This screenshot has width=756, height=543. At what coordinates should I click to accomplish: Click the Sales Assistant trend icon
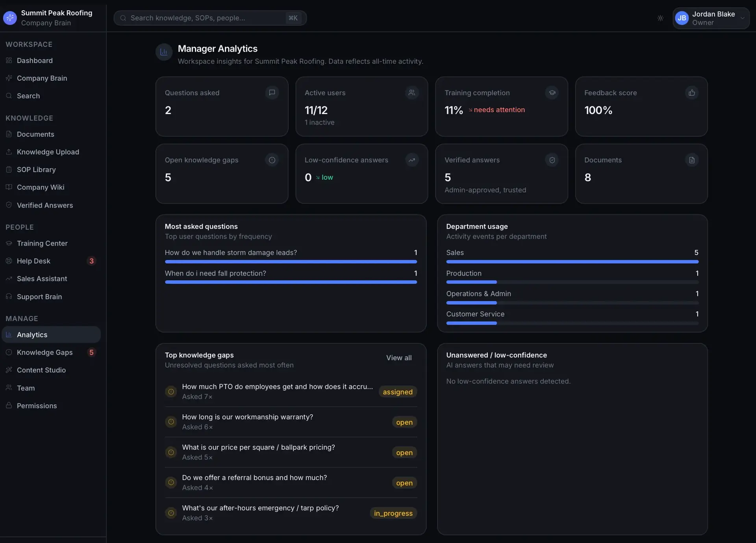[9, 279]
